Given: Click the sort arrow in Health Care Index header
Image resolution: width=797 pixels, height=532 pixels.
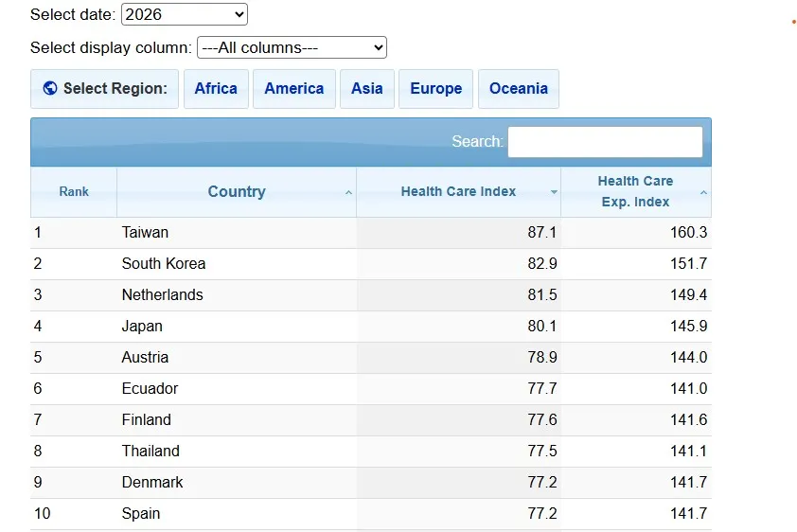Looking at the screenshot, I should pos(554,192).
